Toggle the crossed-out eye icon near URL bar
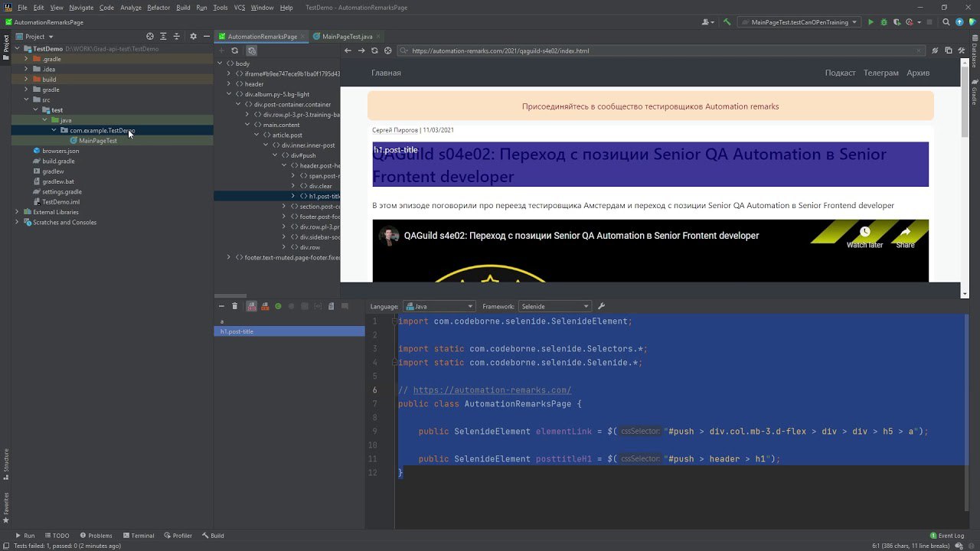This screenshot has width=980, height=551. coord(935,51)
